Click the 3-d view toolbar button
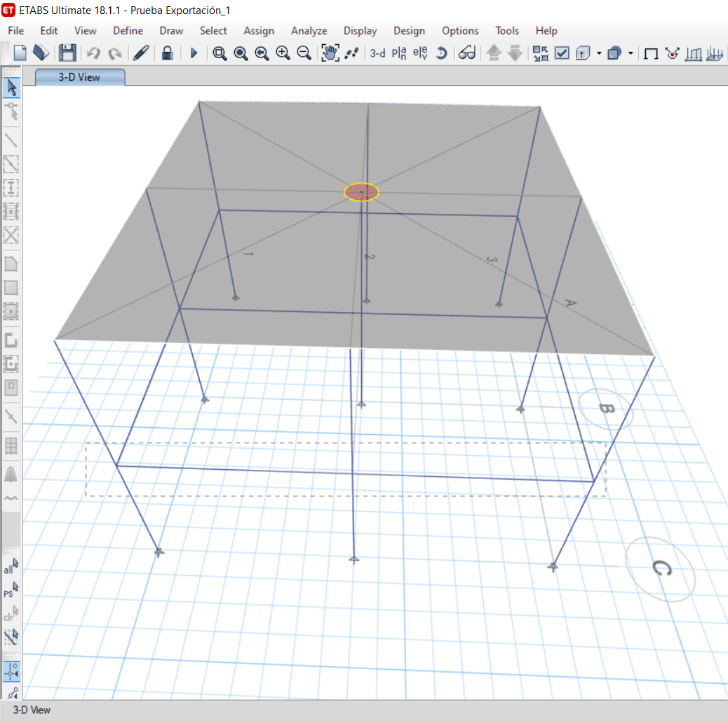Image resolution: width=728 pixels, height=721 pixels. pos(377,53)
